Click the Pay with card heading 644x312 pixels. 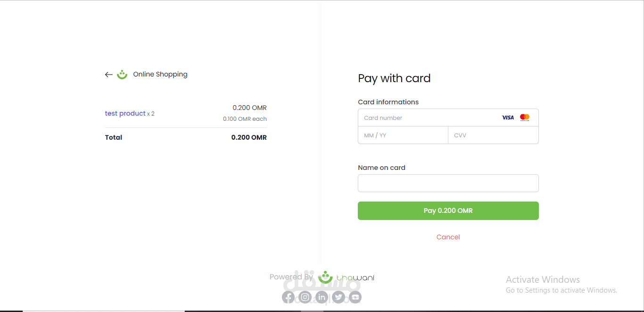394,78
